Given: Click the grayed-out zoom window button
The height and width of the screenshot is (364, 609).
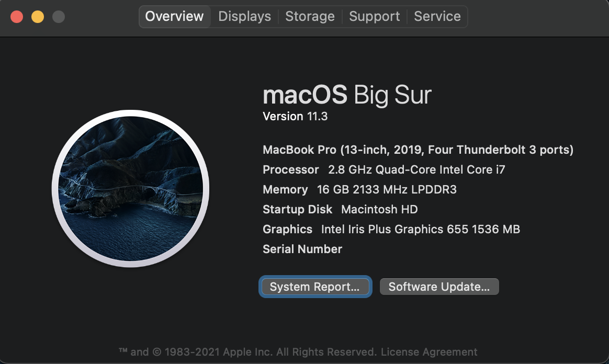Looking at the screenshot, I should click(59, 17).
